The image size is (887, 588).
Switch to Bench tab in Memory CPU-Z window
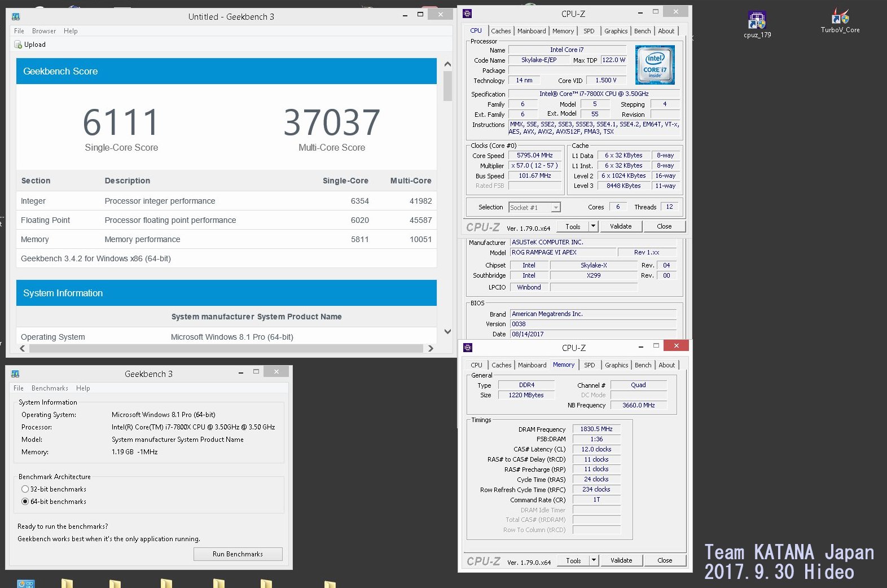[x=643, y=365]
